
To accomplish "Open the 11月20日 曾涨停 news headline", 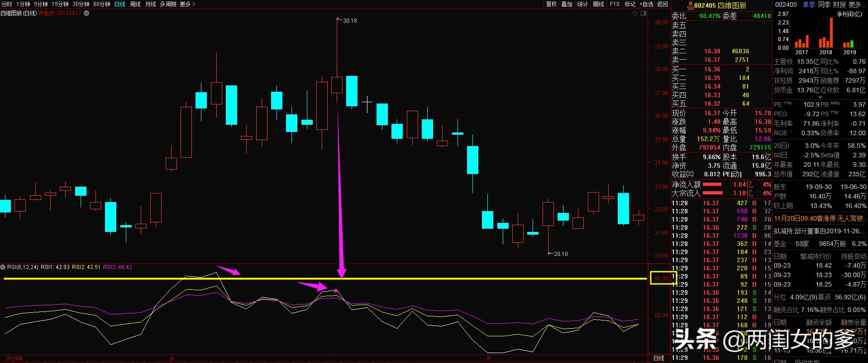I will 820,218.
